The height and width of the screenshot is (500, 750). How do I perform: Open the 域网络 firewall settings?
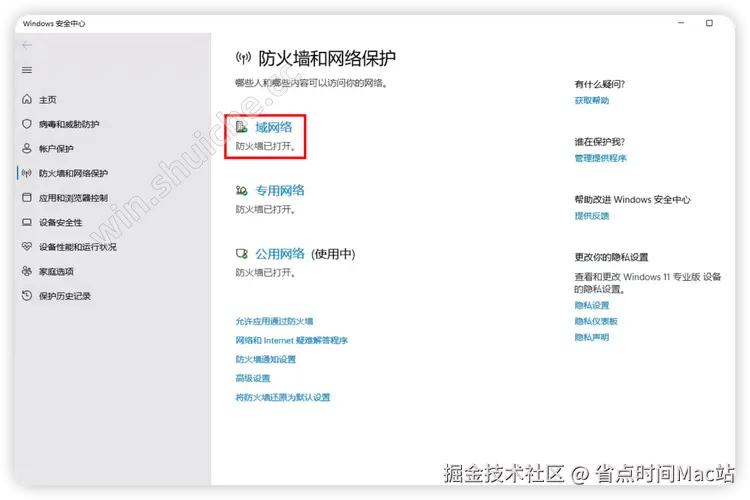(273, 127)
